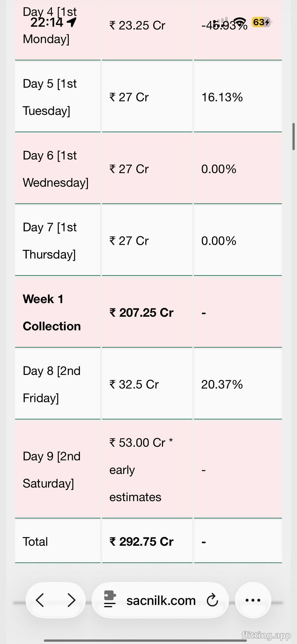Tap the browser forward arrow

click(x=72, y=600)
